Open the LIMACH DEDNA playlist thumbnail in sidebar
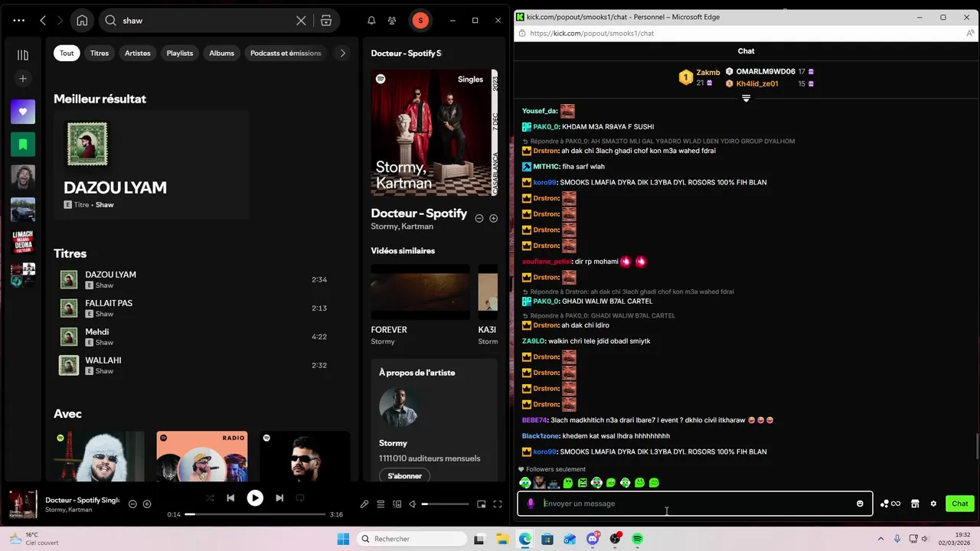Image resolution: width=980 pixels, height=551 pixels. click(x=23, y=243)
